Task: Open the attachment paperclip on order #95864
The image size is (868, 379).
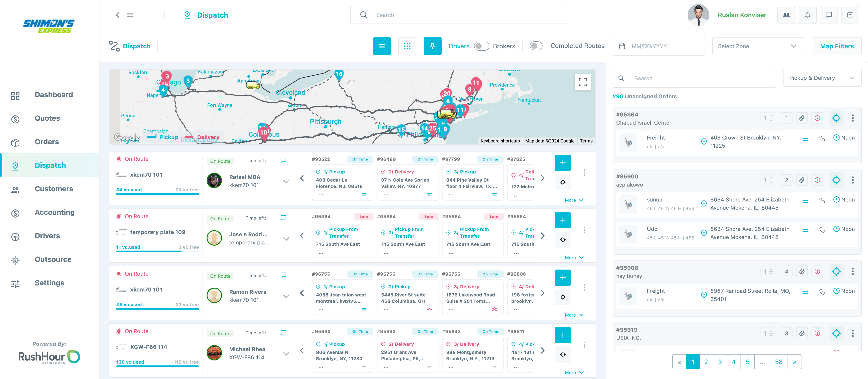Action: (802, 118)
